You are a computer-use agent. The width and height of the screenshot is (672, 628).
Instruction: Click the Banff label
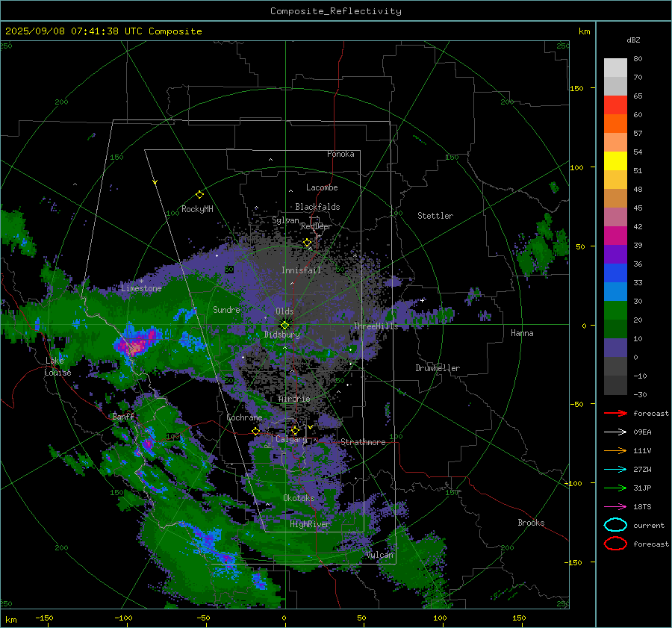tap(123, 417)
